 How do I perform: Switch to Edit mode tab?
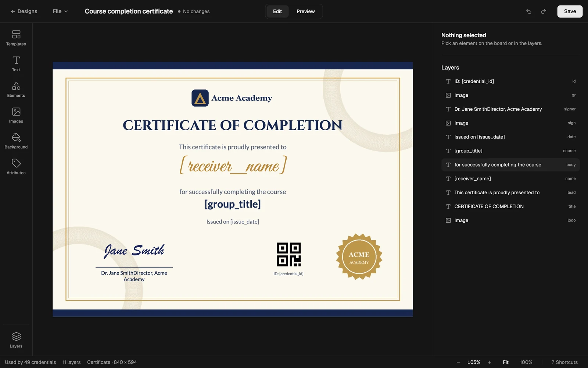point(277,11)
